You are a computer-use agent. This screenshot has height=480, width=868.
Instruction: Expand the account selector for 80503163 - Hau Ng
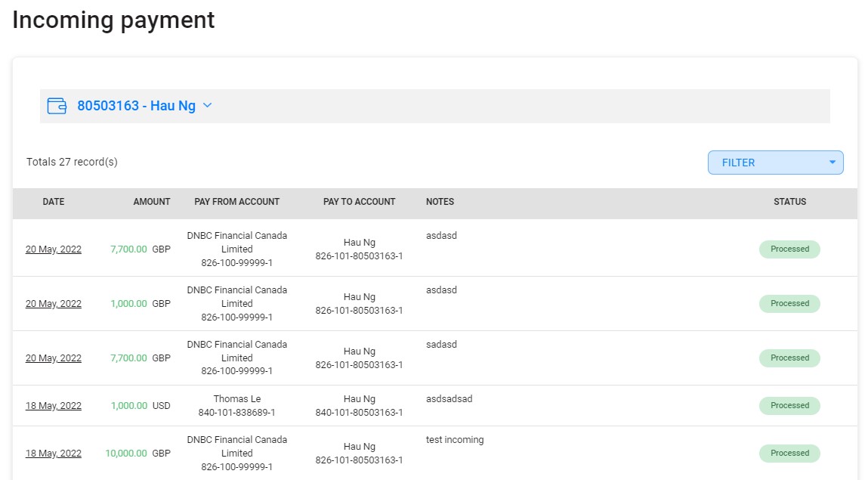(206, 106)
